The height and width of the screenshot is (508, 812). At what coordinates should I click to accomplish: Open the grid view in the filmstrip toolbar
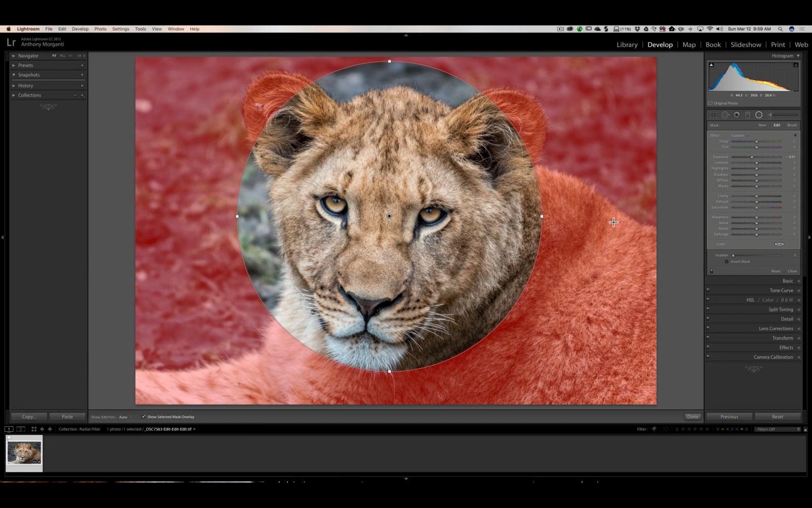pyautogui.click(x=33, y=429)
